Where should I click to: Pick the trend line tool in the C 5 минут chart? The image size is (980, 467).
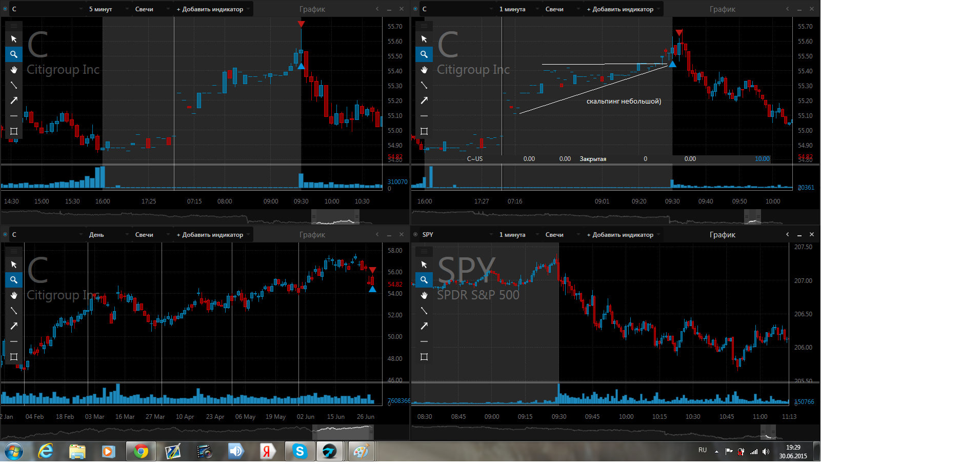click(x=14, y=85)
